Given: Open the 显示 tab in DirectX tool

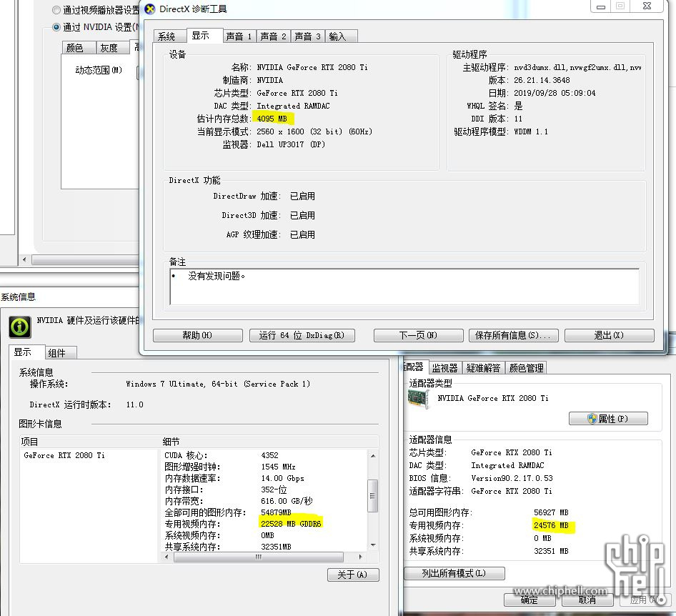Looking at the screenshot, I should tap(205, 35).
